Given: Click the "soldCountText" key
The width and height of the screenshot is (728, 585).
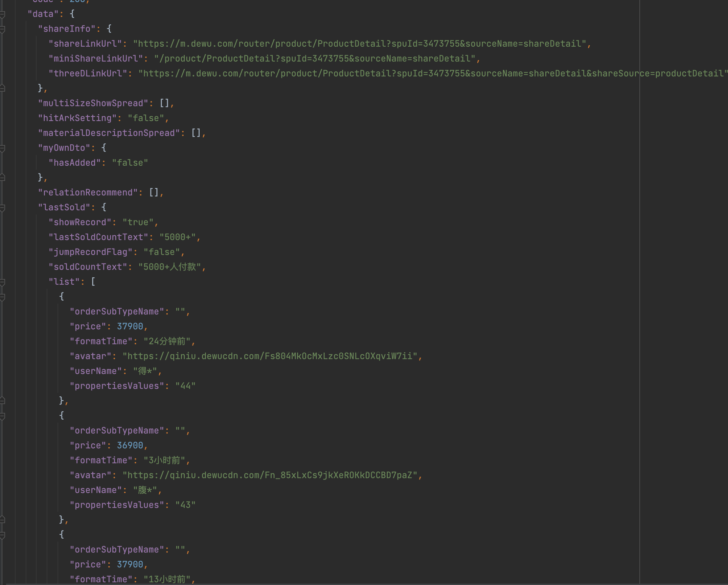Looking at the screenshot, I should pyautogui.click(x=88, y=267).
